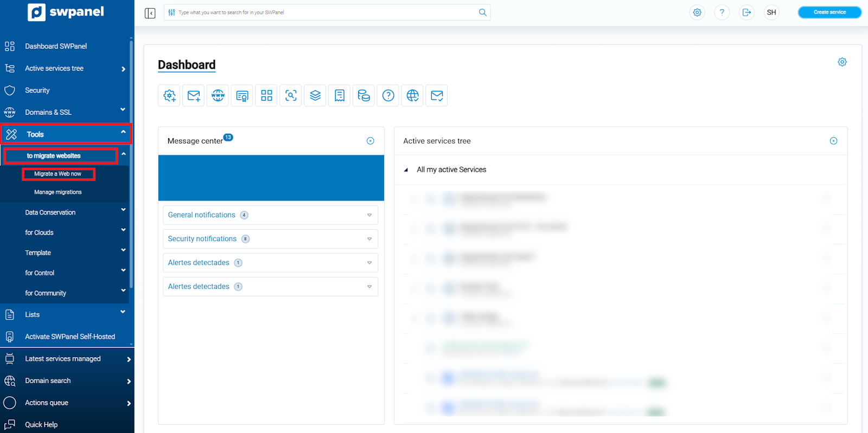Click the SSL certificate shortcut icon
Screen dimensions: 868x433
242,96
